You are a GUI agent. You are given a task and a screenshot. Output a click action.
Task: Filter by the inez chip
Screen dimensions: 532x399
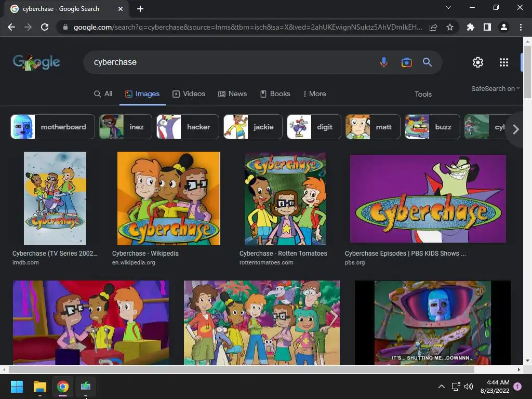pyautogui.click(x=126, y=127)
